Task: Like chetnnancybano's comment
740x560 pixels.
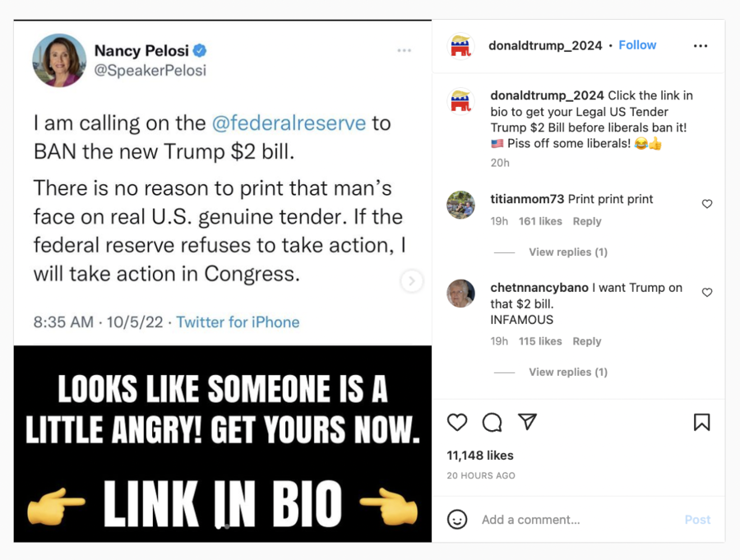Action: pyautogui.click(x=707, y=293)
